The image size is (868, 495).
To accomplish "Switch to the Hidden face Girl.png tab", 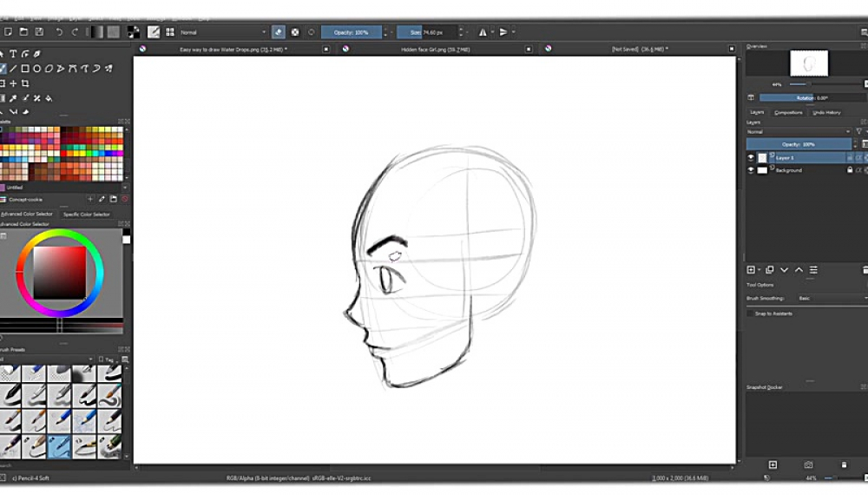I will click(434, 49).
